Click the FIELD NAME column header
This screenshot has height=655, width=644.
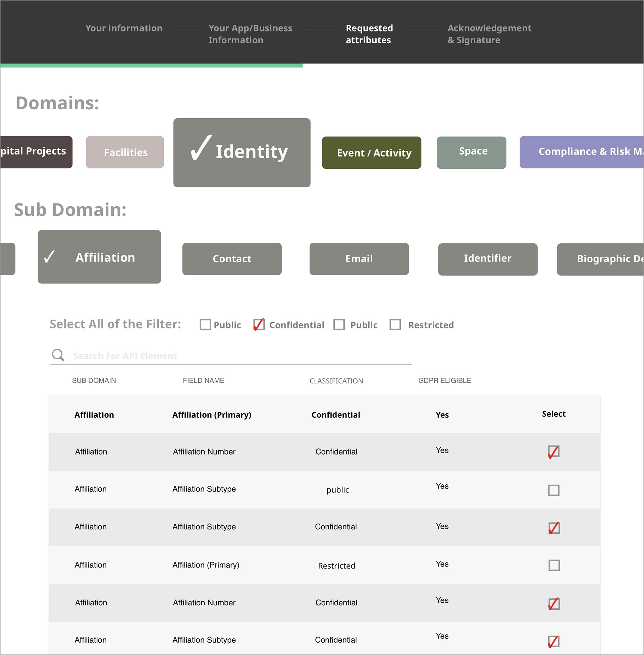[203, 380]
